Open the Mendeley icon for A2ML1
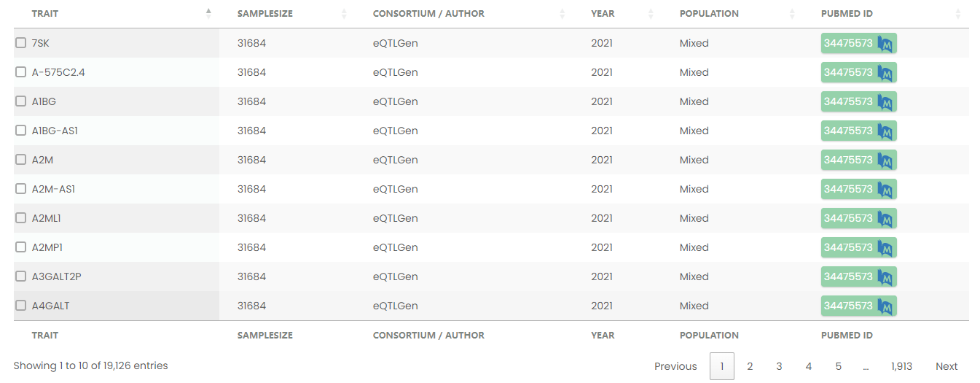The width and height of the screenshot is (980, 383). coord(885,219)
